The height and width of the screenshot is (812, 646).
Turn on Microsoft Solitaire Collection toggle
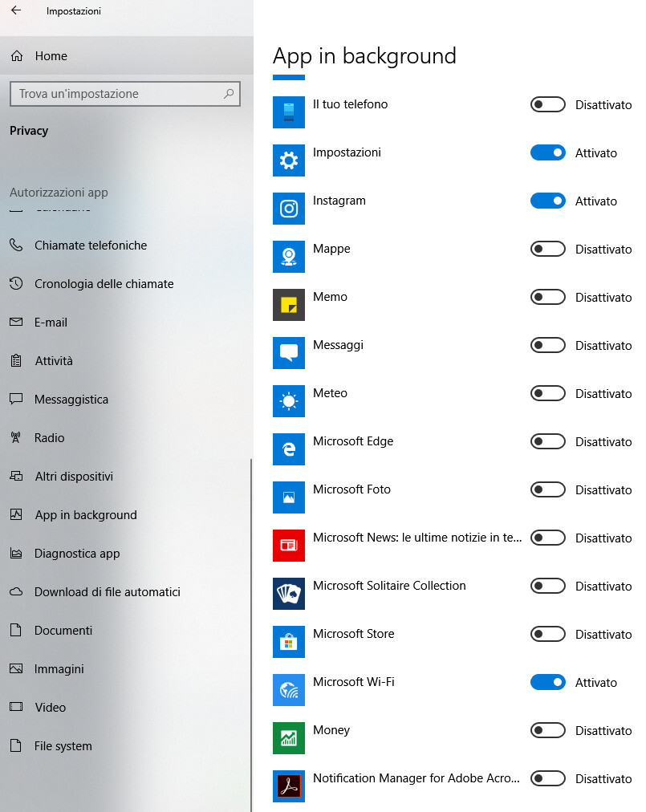[x=547, y=587]
